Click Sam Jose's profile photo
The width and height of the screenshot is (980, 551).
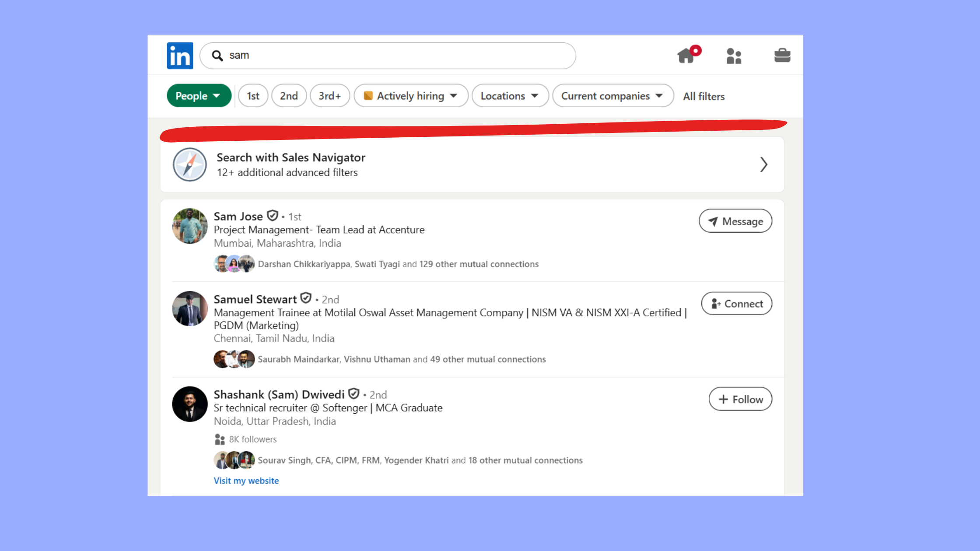[x=190, y=226]
